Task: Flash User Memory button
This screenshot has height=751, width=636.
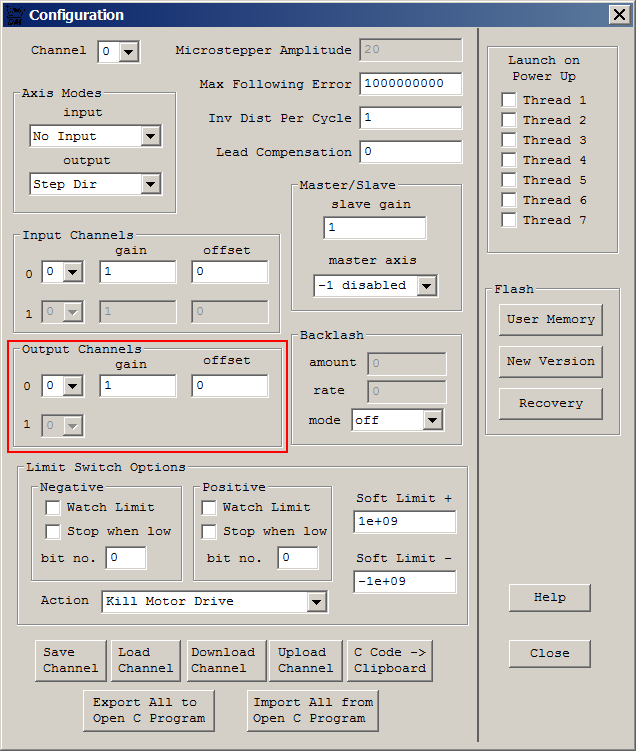Action: coord(551,319)
